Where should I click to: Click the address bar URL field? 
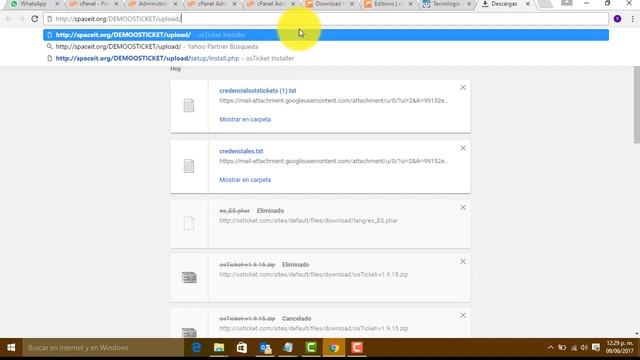[326, 19]
